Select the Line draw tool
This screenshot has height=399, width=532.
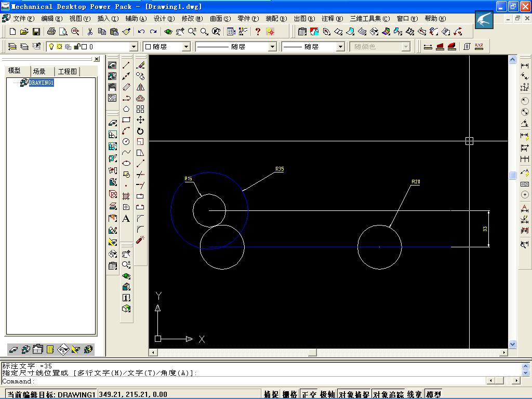tap(126, 65)
